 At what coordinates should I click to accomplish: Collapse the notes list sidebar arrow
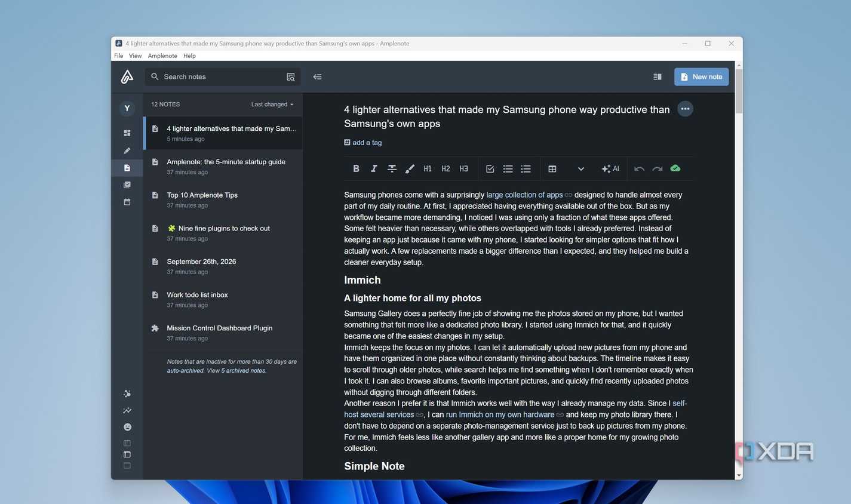[x=317, y=77]
